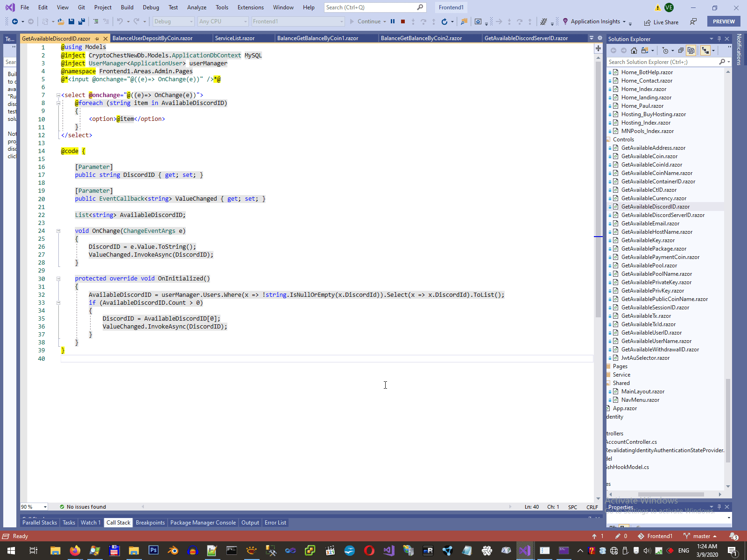
Task: Toggle Preview Selected Items in Solution Explorer
Action: tap(705, 50)
